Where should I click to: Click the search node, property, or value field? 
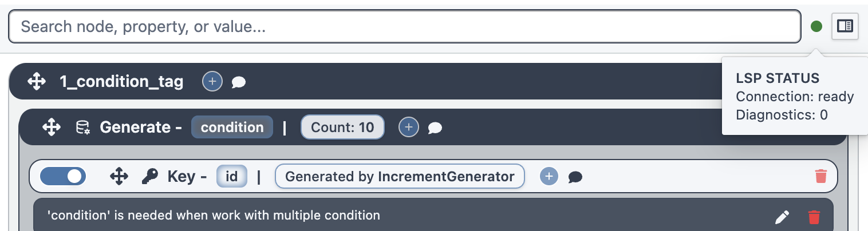pyautogui.click(x=404, y=26)
